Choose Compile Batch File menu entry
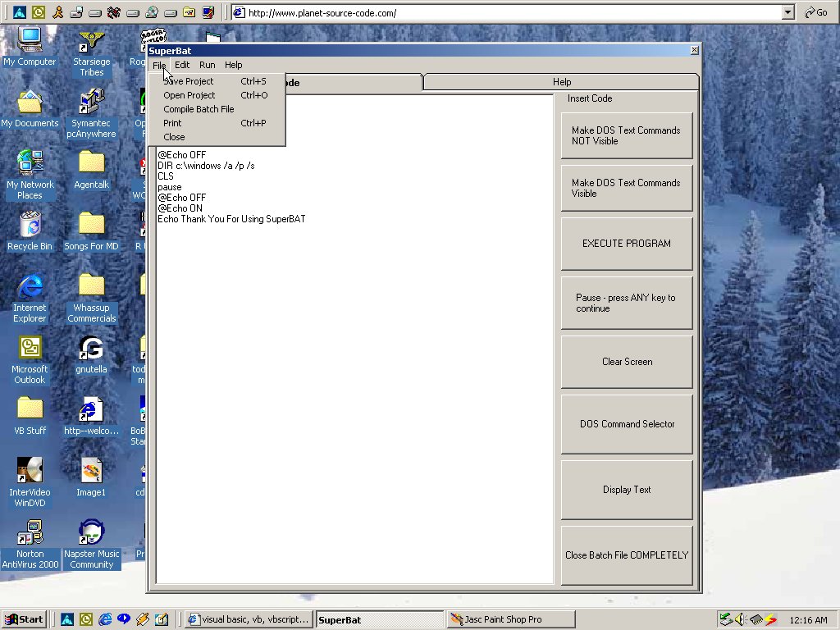 point(199,109)
